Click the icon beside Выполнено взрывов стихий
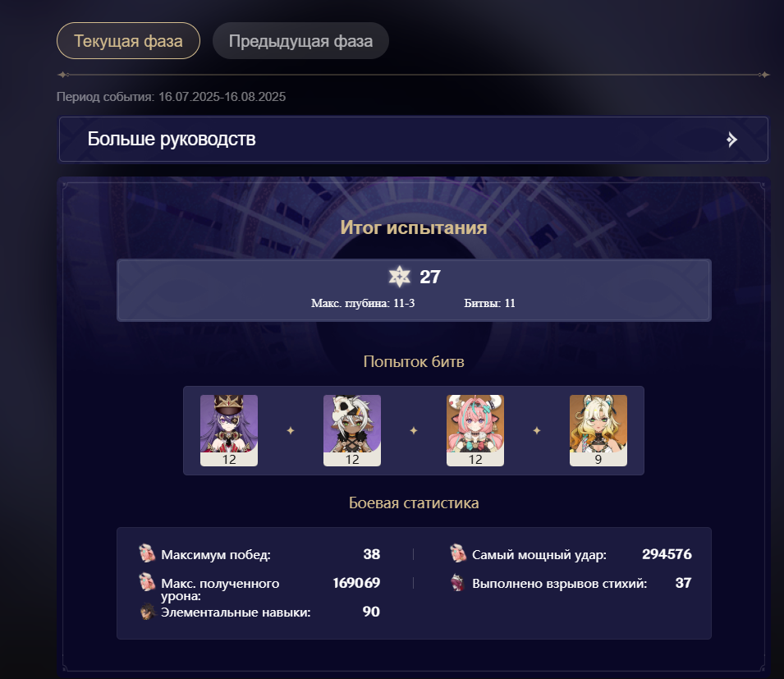The image size is (784, 679). pyautogui.click(x=458, y=583)
